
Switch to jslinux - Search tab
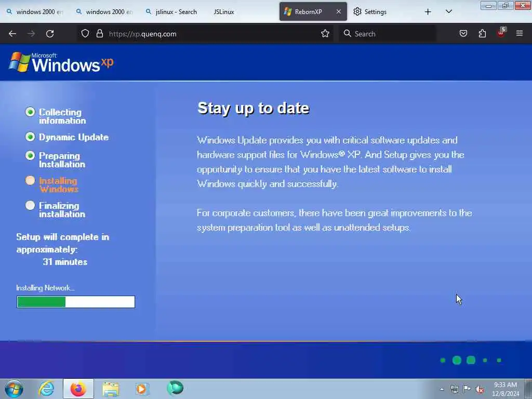tap(171, 12)
